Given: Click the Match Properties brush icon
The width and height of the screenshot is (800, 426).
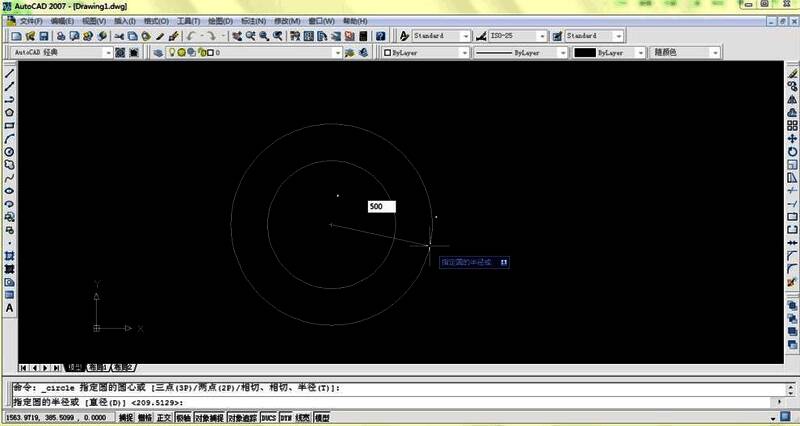Looking at the screenshot, I should click(174, 36).
